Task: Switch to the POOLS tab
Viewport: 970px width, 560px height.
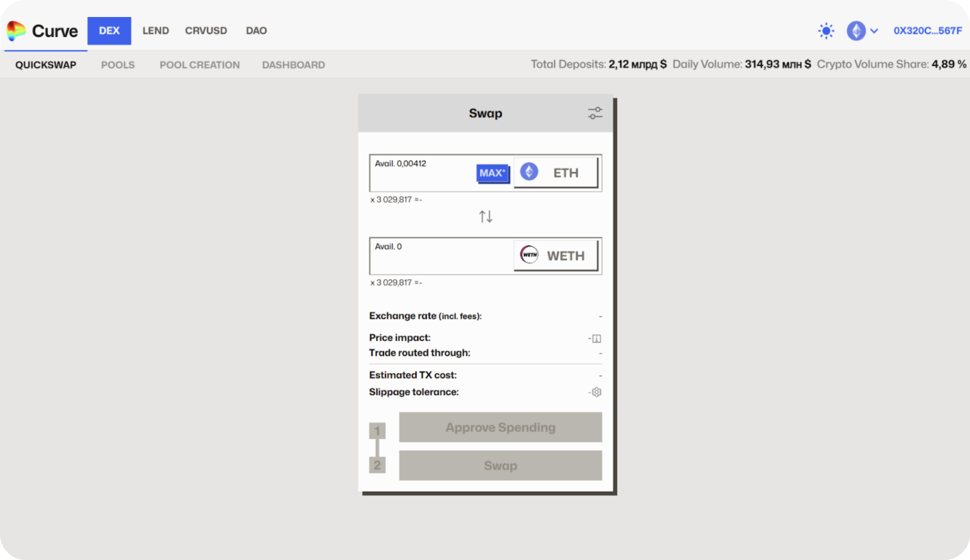Action: pyautogui.click(x=118, y=65)
